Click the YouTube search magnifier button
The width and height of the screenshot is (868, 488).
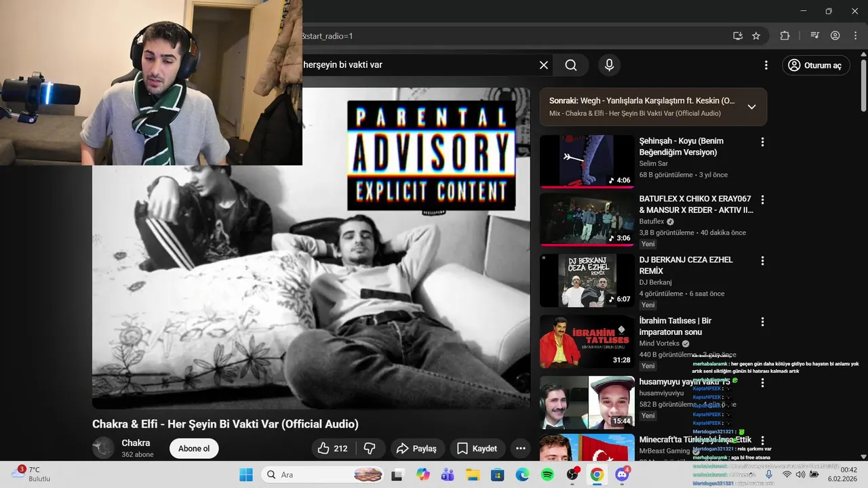coord(571,65)
